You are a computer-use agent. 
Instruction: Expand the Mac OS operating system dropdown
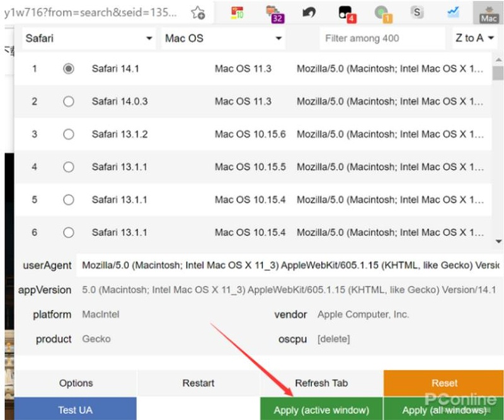(x=224, y=38)
